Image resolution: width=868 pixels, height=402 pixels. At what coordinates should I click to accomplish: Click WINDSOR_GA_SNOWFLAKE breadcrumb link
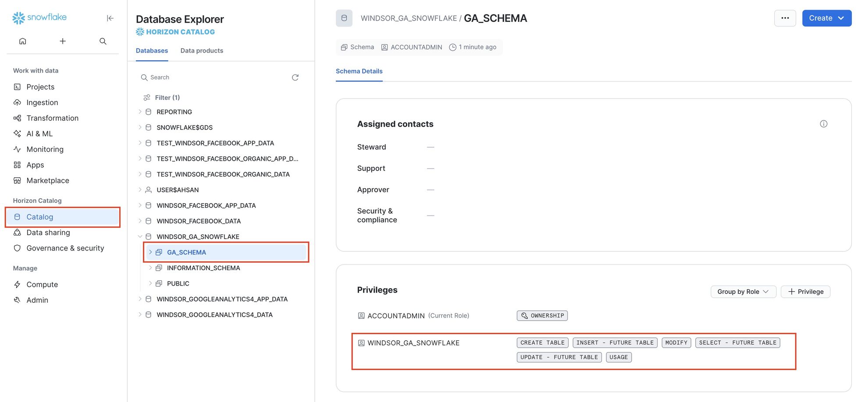[409, 18]
